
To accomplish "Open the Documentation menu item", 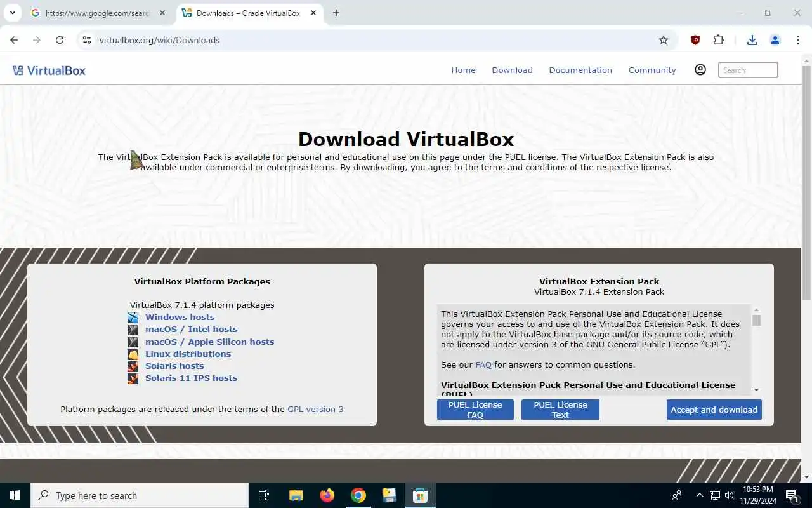I will (x=580, y=70).
